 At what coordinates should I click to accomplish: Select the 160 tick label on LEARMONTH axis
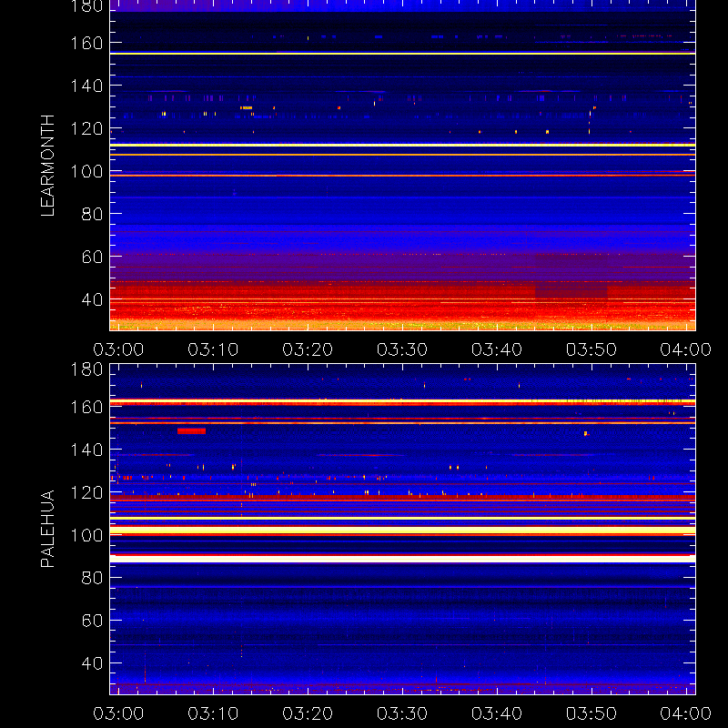86,43
